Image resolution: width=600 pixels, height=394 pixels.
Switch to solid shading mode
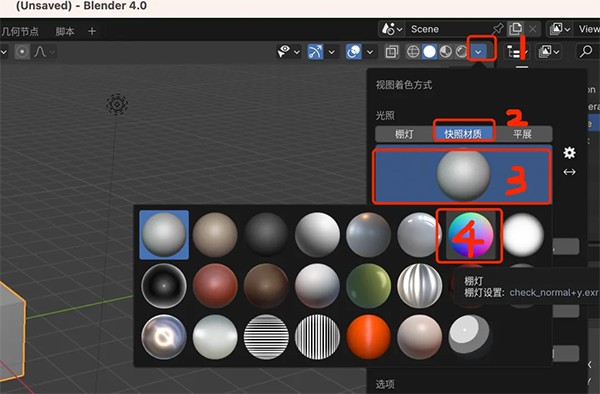tap(429, 52)
